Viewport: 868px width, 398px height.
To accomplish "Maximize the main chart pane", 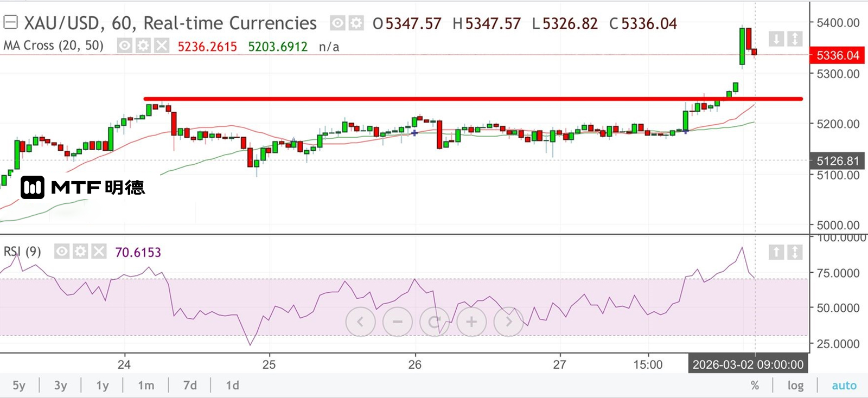I will pos(795,39).
